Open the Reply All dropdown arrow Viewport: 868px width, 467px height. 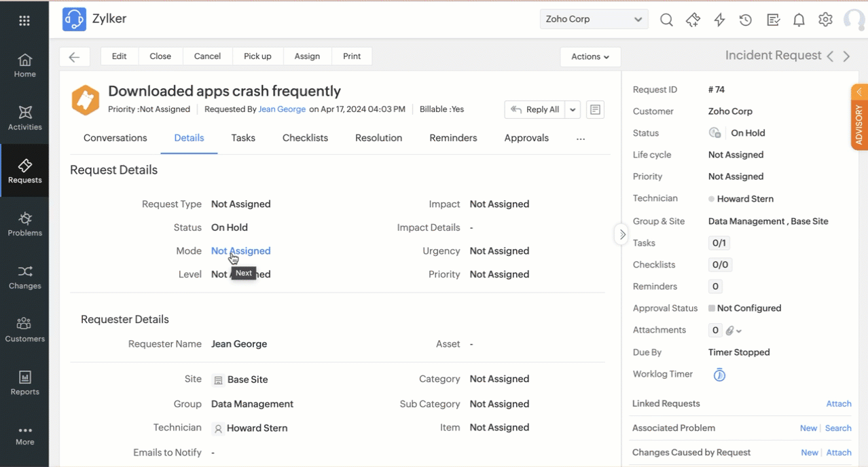coord(573,110)
